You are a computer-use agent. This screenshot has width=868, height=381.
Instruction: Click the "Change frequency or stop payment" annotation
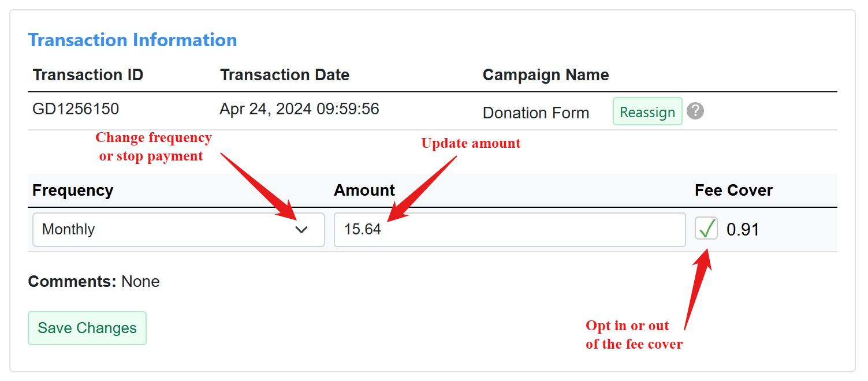153,147
